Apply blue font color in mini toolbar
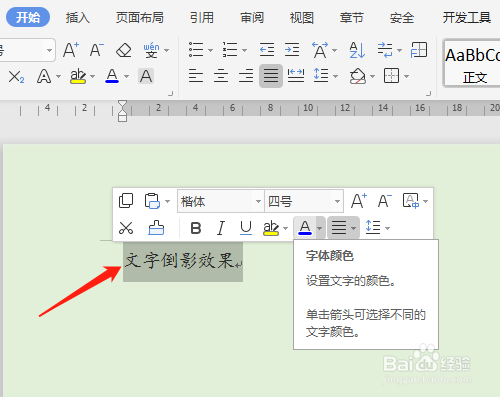 pos(305,228)
